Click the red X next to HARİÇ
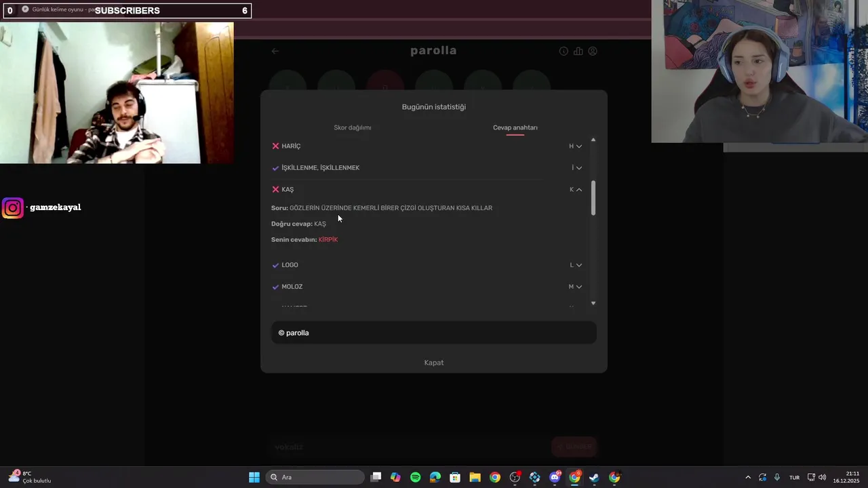The height and width of the screenshot is (488, 868). (275, 146)
